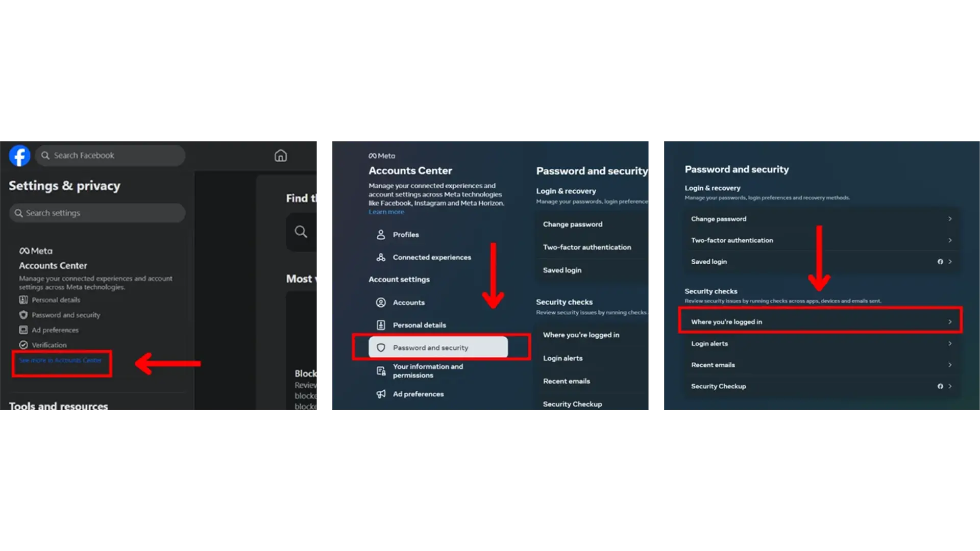The height and width of the screenshot is (551, 980).
Task: Click Your information and permissions icon
Action: 381,371
